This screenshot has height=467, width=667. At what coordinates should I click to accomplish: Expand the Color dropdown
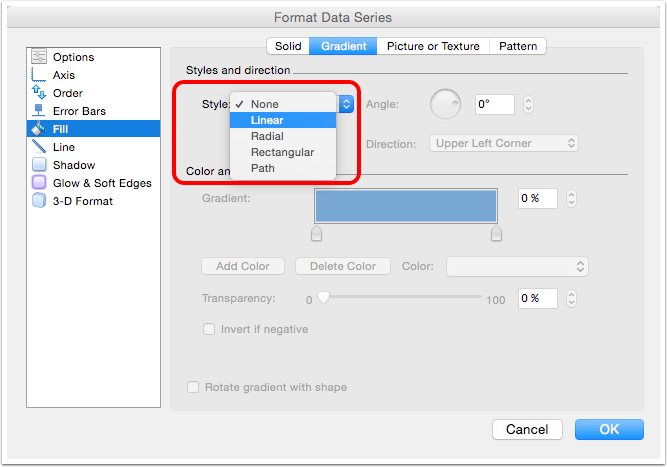[x=516, y=266]
